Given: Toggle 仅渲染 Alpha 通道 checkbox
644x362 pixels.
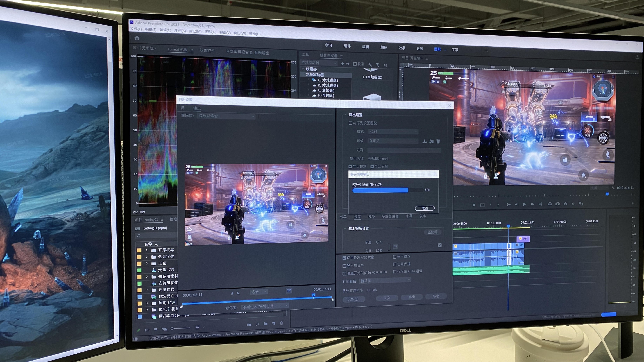Looking at the screenshot, I should pos(394,272).
